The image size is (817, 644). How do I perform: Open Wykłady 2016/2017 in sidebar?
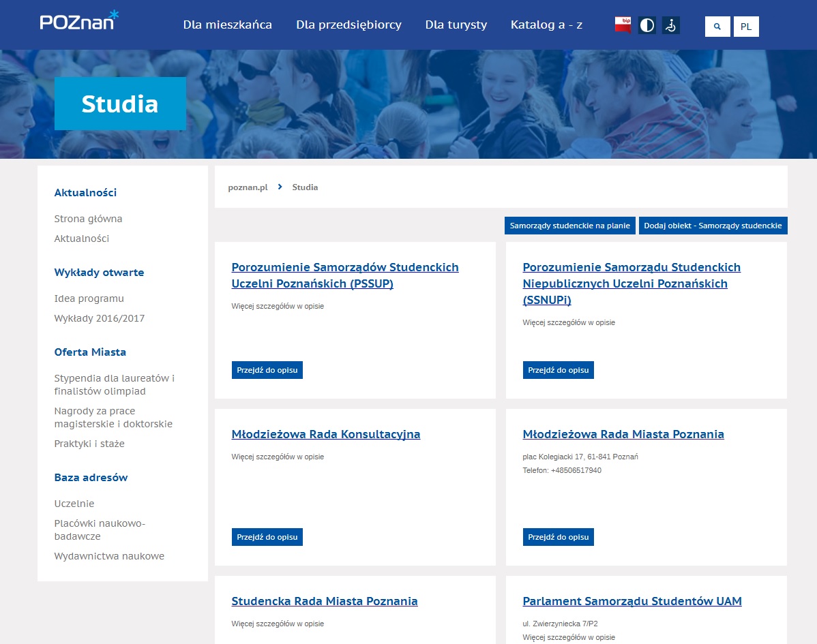pyautogui.click(x=99, y=318)
